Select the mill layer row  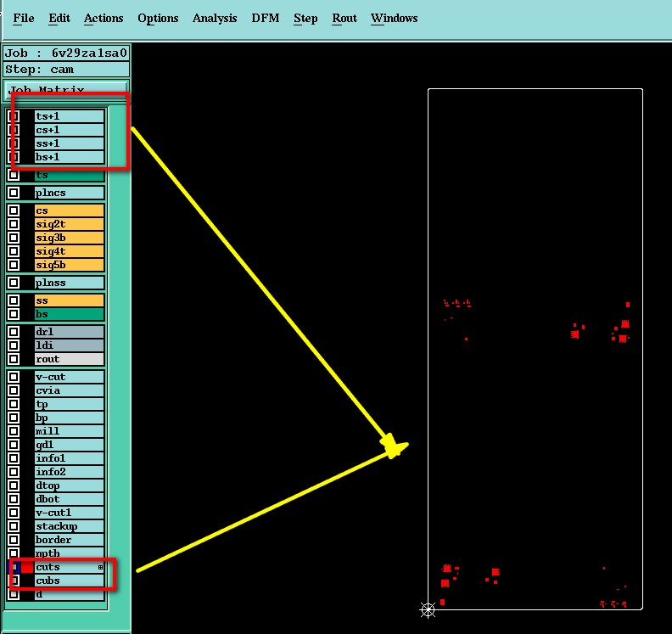tap(70, 431)
